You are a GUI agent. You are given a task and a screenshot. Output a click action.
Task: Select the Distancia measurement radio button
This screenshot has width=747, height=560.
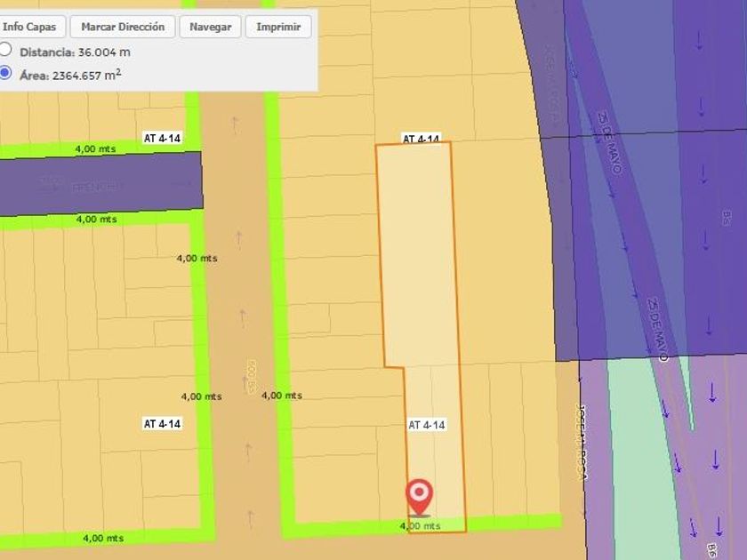[x=4, y=50]
